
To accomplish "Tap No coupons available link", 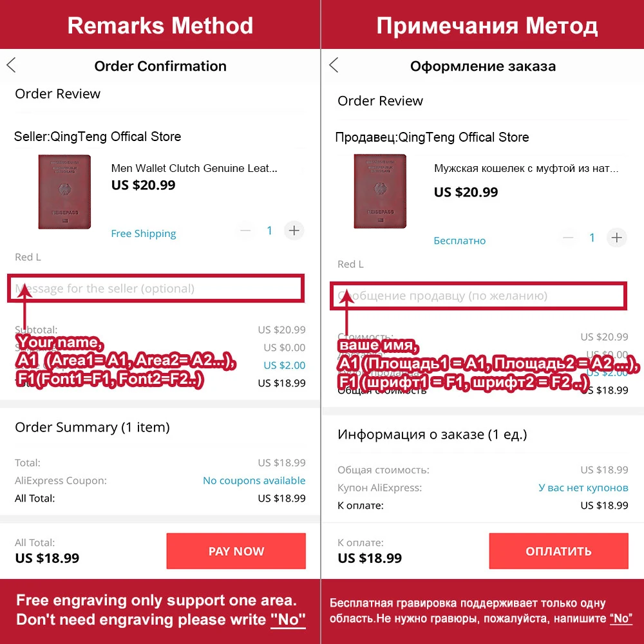I will point(254,480).
